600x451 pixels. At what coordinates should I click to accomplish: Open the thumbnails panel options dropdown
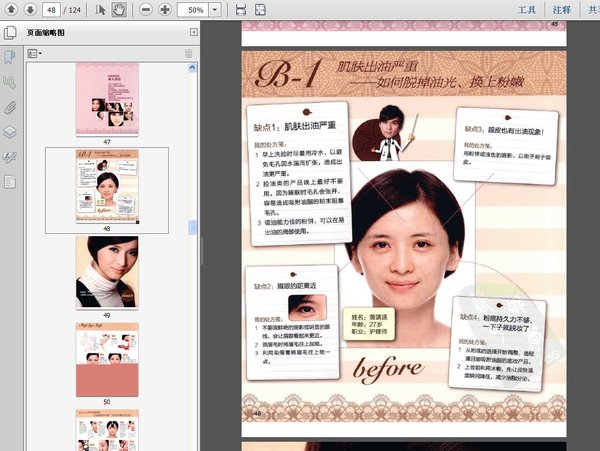coord(35,53)
